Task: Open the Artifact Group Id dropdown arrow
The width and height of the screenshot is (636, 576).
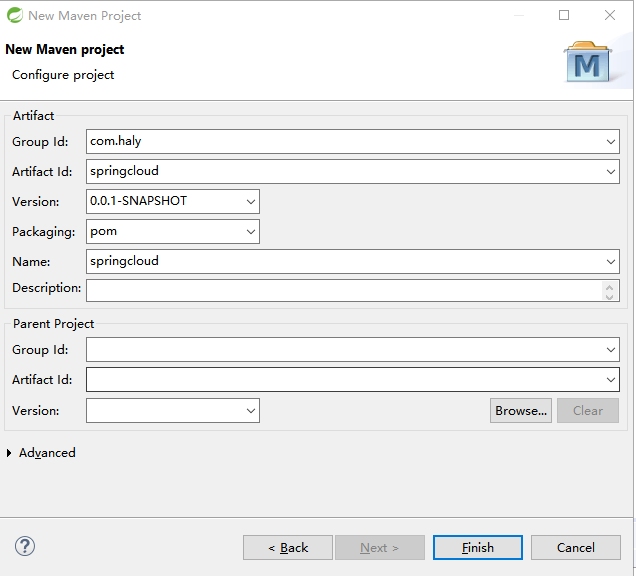Action: (x=610, y=142)
